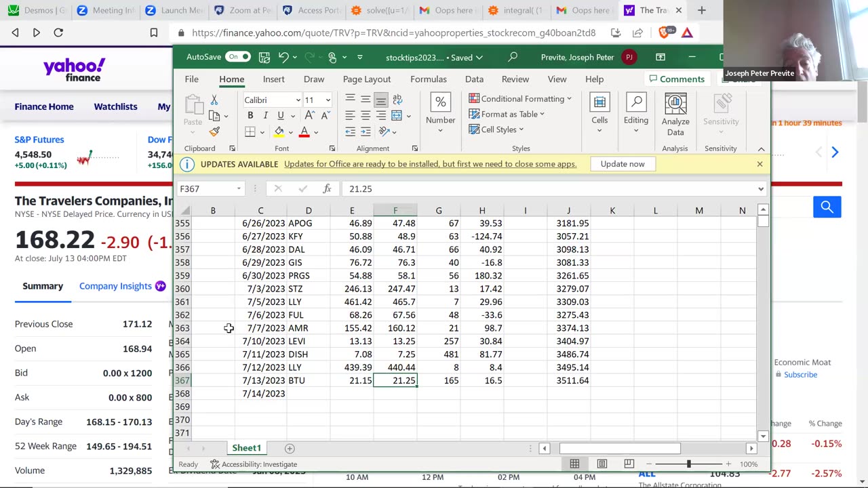868x488 pixels.
Task: Click Watchlists link on Yahoo Finance
Action: pyautogui.click(x=115, y=106)
